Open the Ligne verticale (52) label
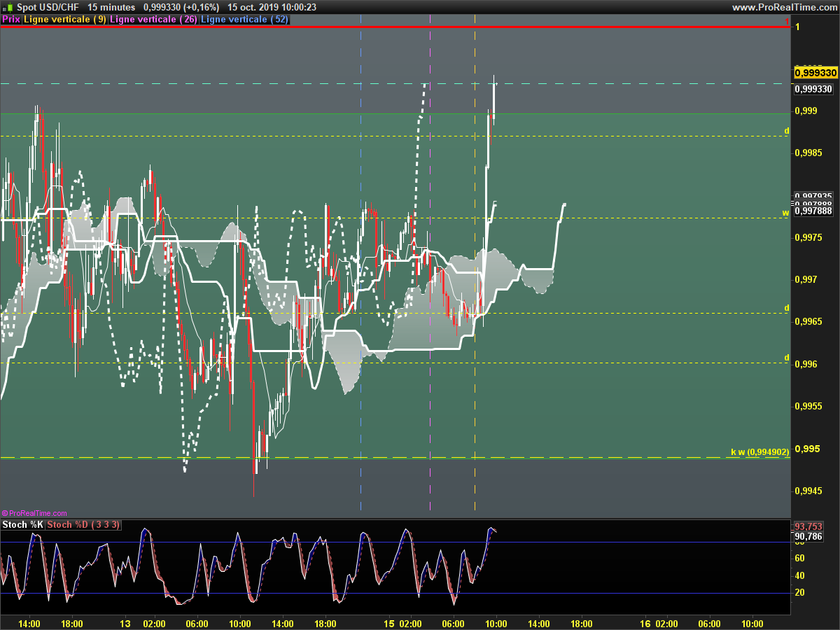 pyautogui.click(x=244, y=20)
